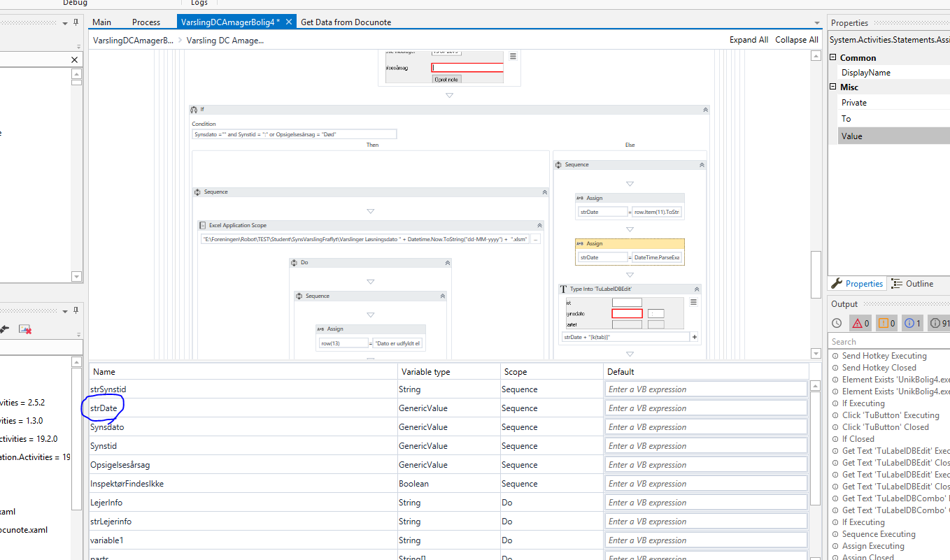
Task: Toggle the warning filter in Output panel
Action: click(x=886, y=323)
